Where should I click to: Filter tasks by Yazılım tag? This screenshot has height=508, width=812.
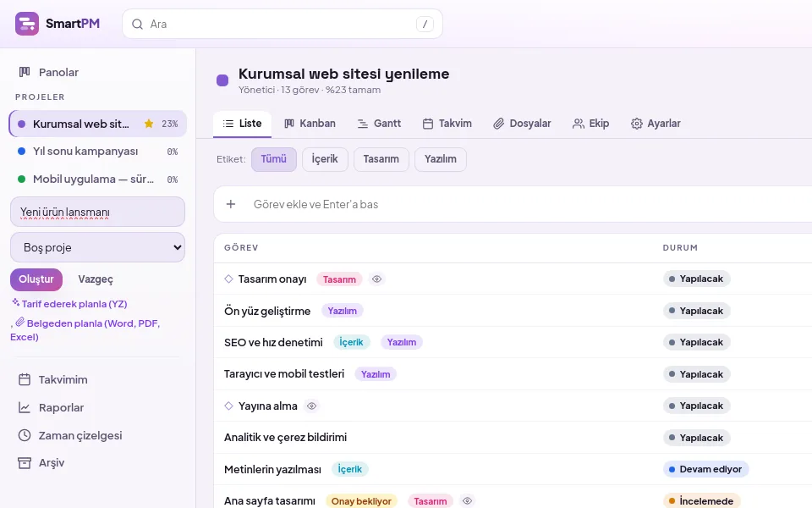(441, 159)
